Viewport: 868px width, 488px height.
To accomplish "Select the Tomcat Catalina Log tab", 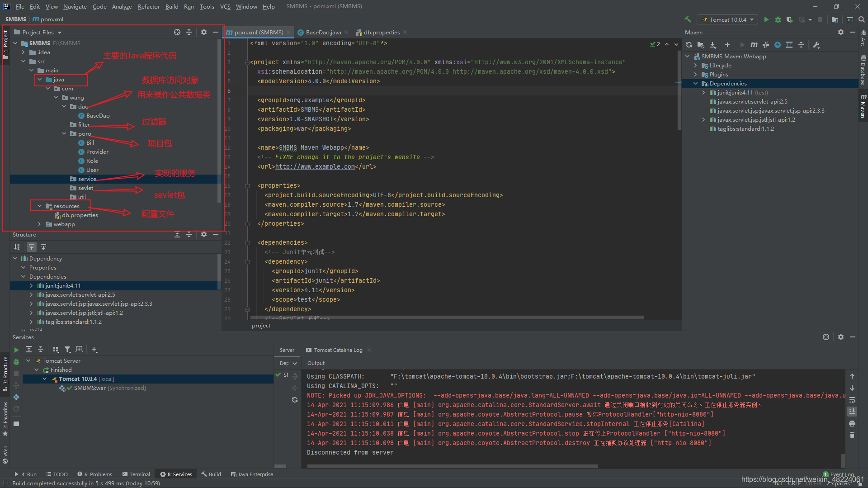I will click(338, 350).
